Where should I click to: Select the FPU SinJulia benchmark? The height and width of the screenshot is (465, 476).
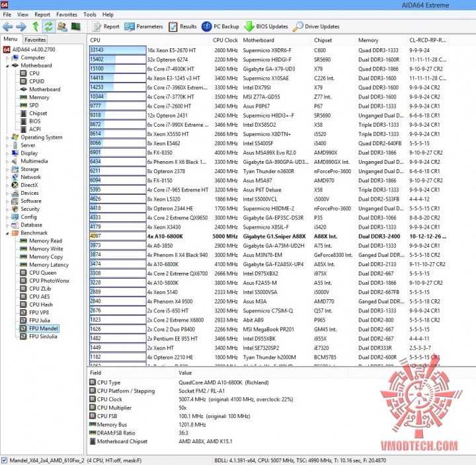(43, 336)
